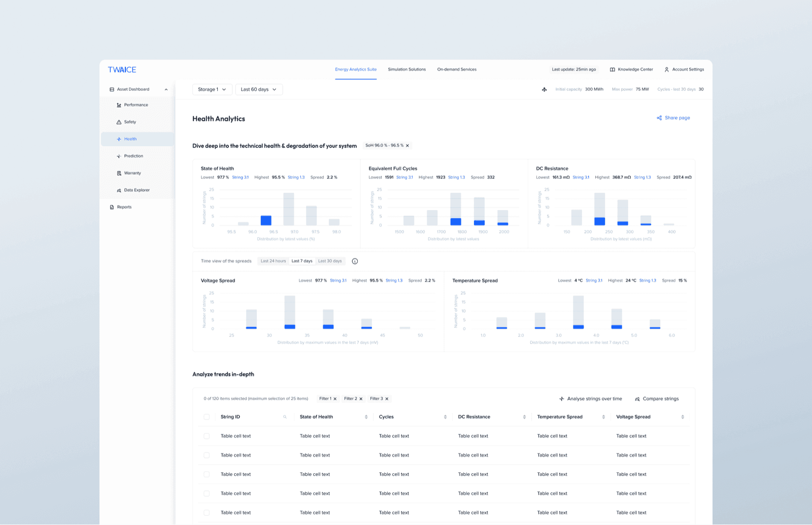The width and height of the screenshot is (812, 525).
Task: Check the third table row checkbox
Action: (207, 474)
